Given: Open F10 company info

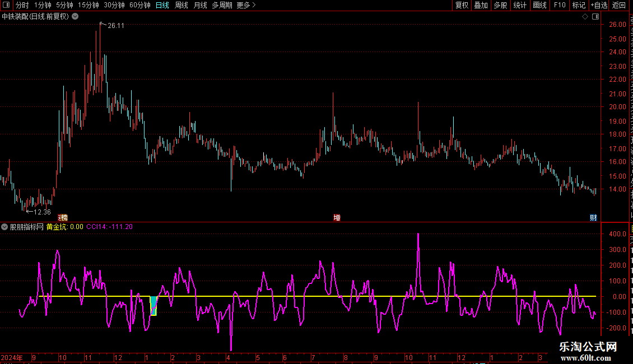Looking at the screenshot, I should (x=560, y=5).
